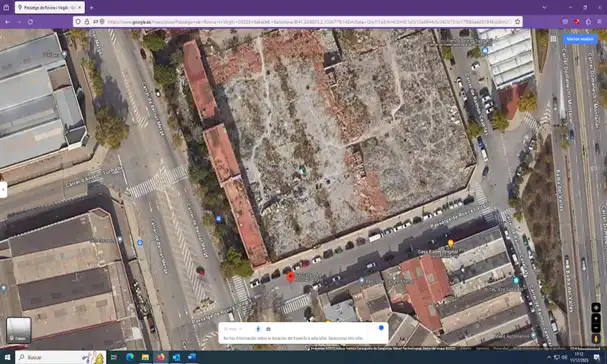
Task: Open File Explorer from taskbar
Action: pyautogui.click(x=145, y=357)
